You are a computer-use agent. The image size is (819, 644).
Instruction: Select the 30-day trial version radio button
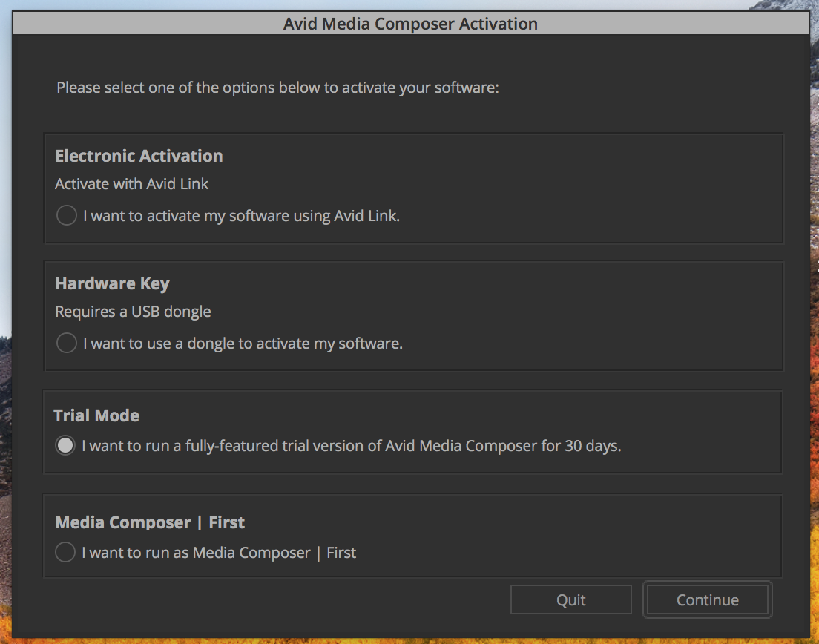point(65,445)
